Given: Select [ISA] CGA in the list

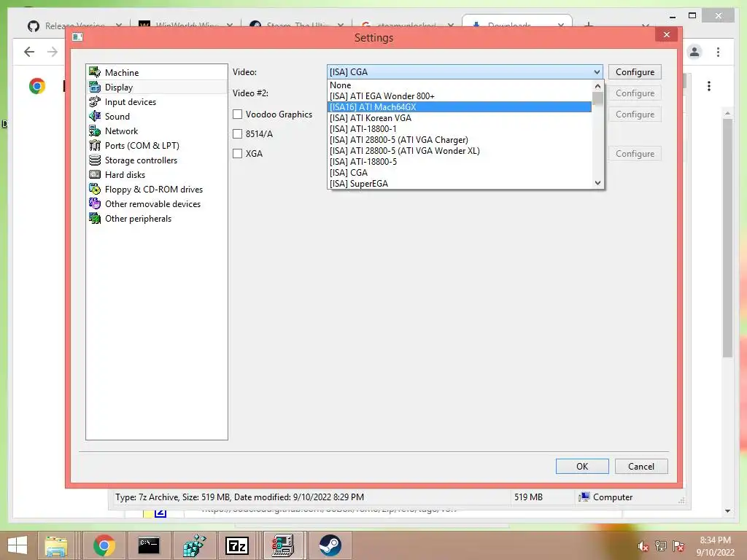Looking at the screenshot, I should [460, 173].
